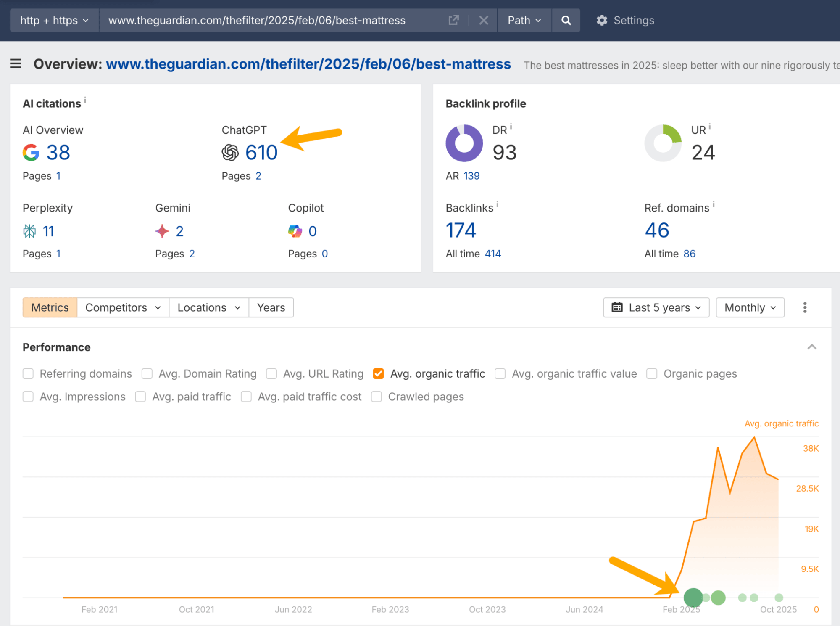Enable the Referring domains checkbox
Viewport: 840px width, 627px height.
[x=28, y=373]
